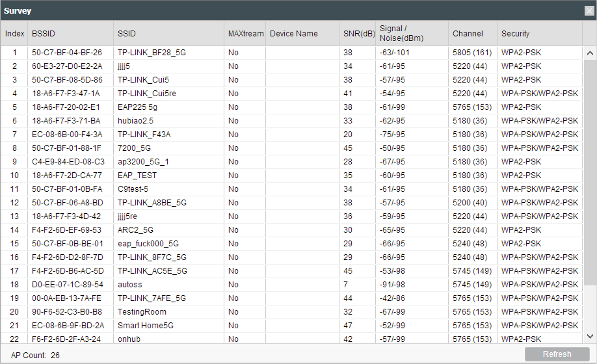Click BSSID 90-F6-52-C3-B0-B8
597x364 pixels.
pyautogui.click(x=67, y=312)
